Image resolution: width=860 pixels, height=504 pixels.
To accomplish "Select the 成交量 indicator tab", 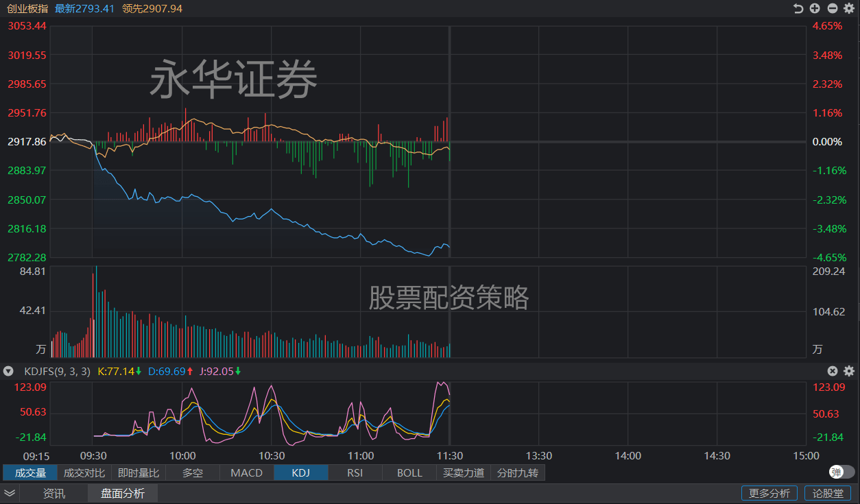I will [x=30, y=472].
